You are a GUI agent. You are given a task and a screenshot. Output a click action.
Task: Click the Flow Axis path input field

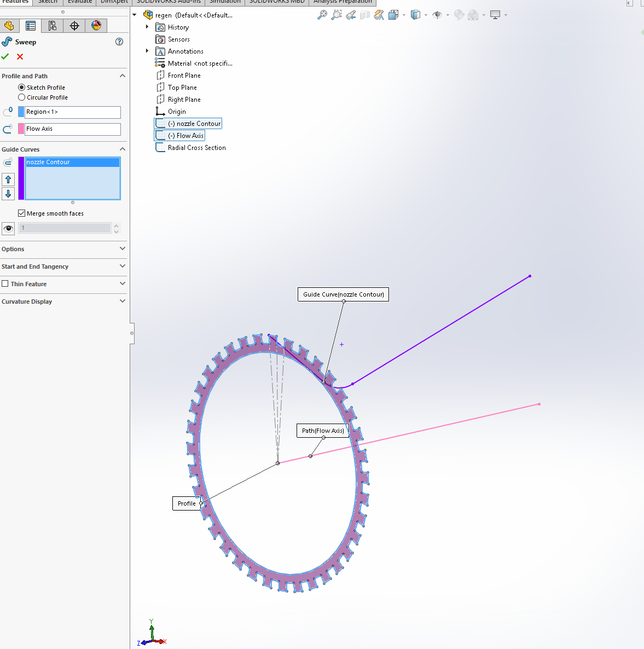tap(72, 129)
